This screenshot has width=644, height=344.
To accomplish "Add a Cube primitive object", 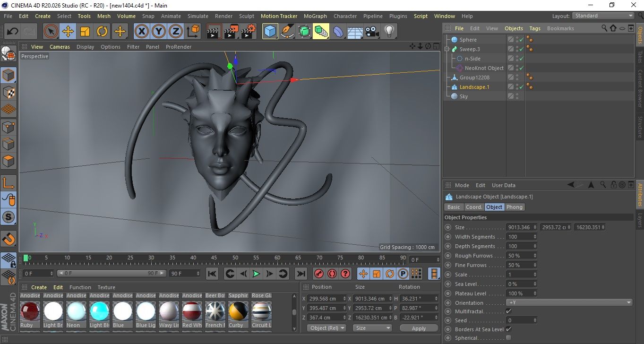I will pyautogui.click(x=270, y=32).
